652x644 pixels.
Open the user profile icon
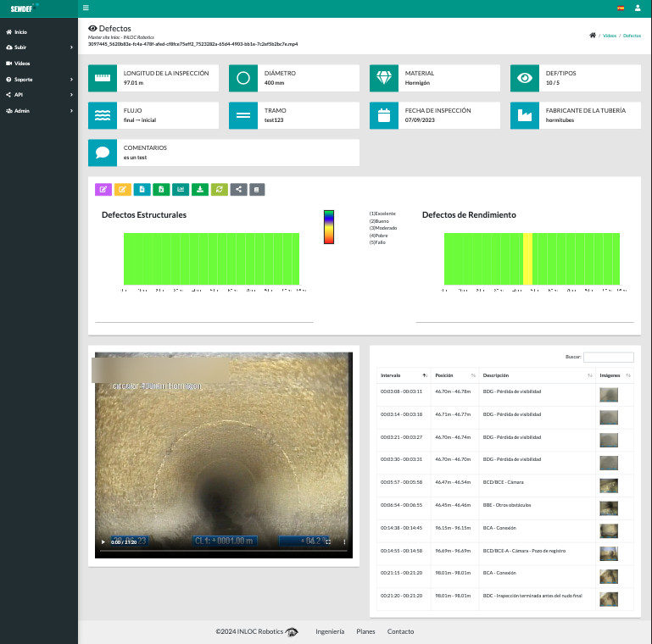pos(638,8)
